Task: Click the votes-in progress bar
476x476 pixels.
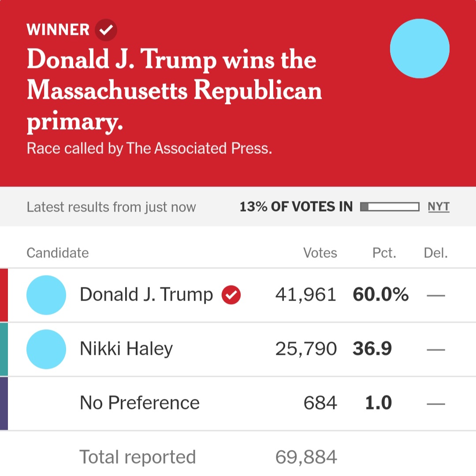Action: pos(389,207)
